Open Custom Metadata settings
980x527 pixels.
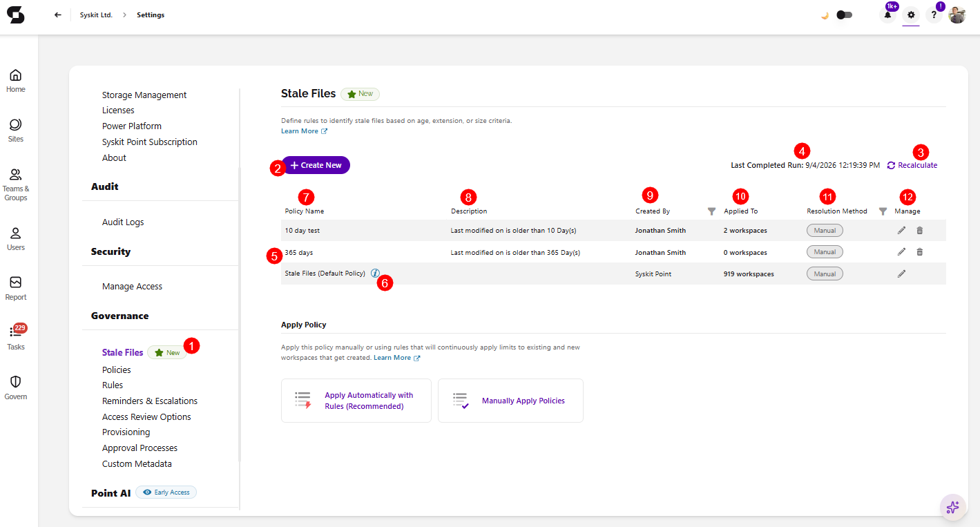pyautogui.click(x=137, y=463)
